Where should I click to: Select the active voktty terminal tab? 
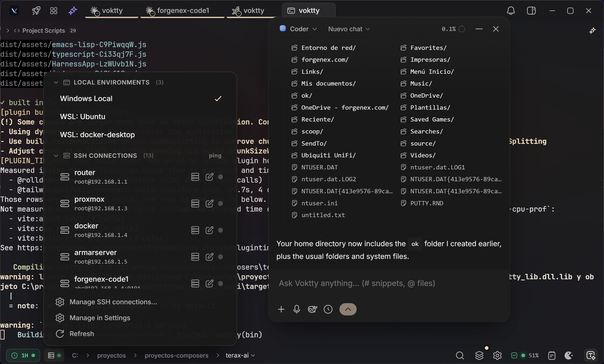pyautogui.click(x=309, y=11)
